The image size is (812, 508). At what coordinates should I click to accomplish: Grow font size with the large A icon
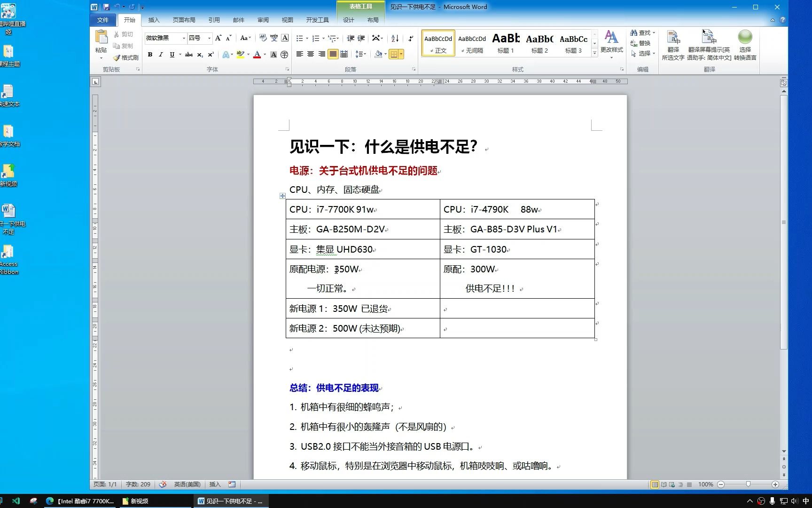[218, 38]
